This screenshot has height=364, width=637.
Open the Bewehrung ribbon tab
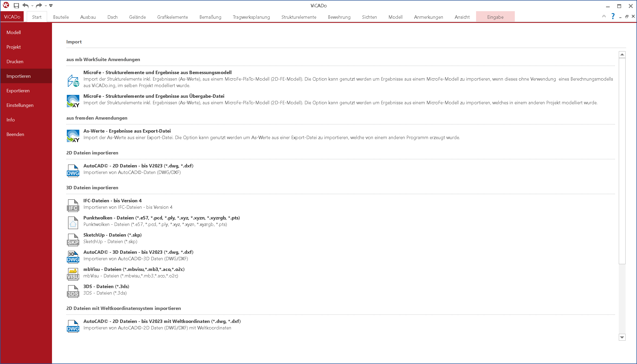[339, 17]
